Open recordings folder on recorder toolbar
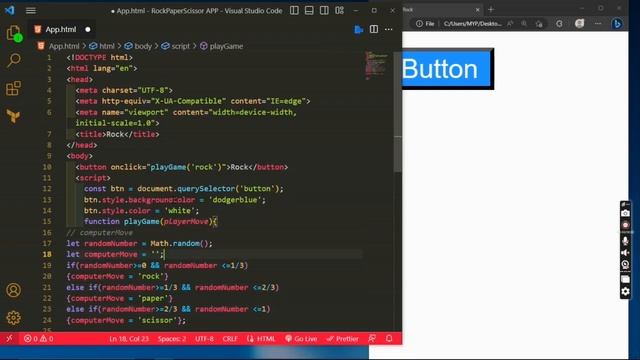Screen dimensions: 640x360 tap(625, 279)
